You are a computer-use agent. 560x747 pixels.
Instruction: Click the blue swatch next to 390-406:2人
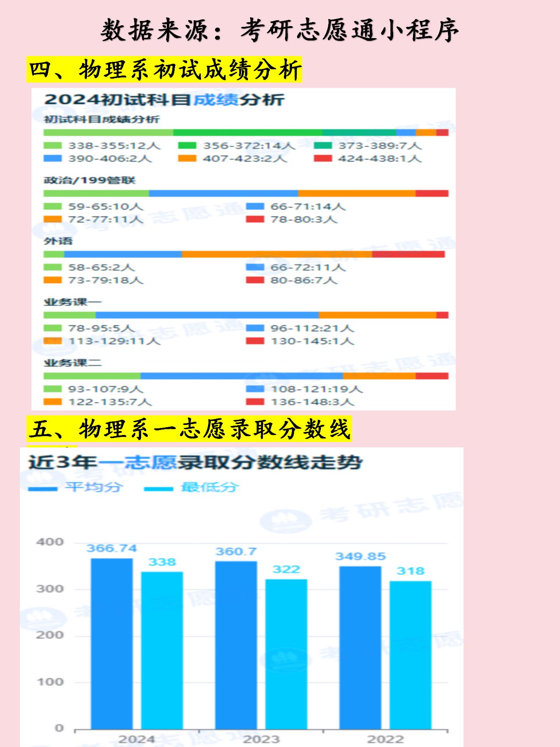[x=52, y=159]
